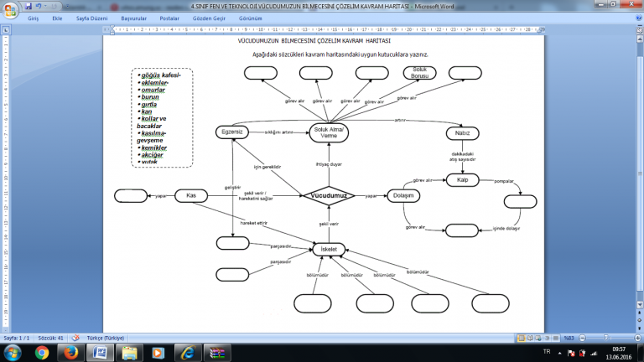Click the Office button in top-left corner

[x=8, y=8]
